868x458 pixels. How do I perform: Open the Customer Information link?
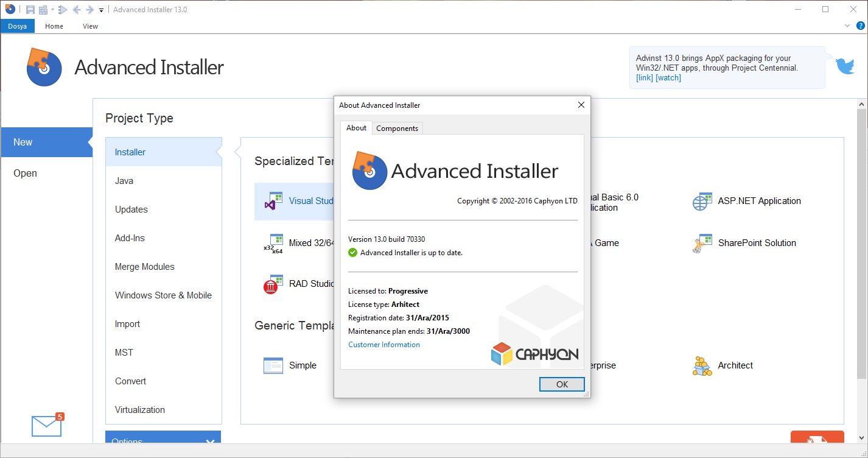tap(384, 345)
